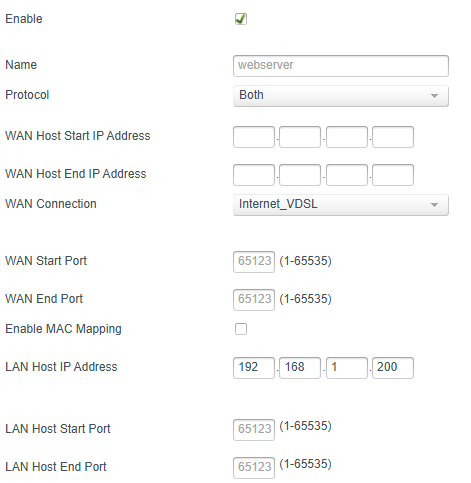Select LAN Host IP octet showing 168
This screenshot has height=483, width=471.
click(x=300, y=368)
